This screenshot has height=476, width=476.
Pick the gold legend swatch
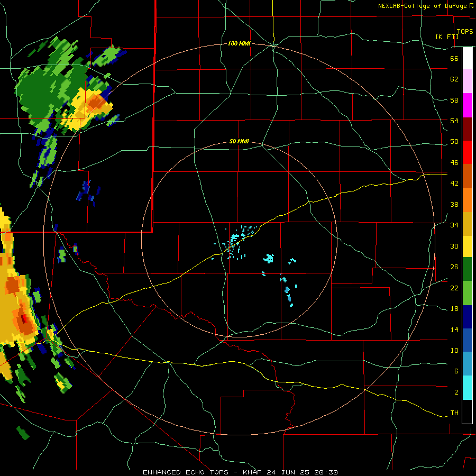(467, 224)
